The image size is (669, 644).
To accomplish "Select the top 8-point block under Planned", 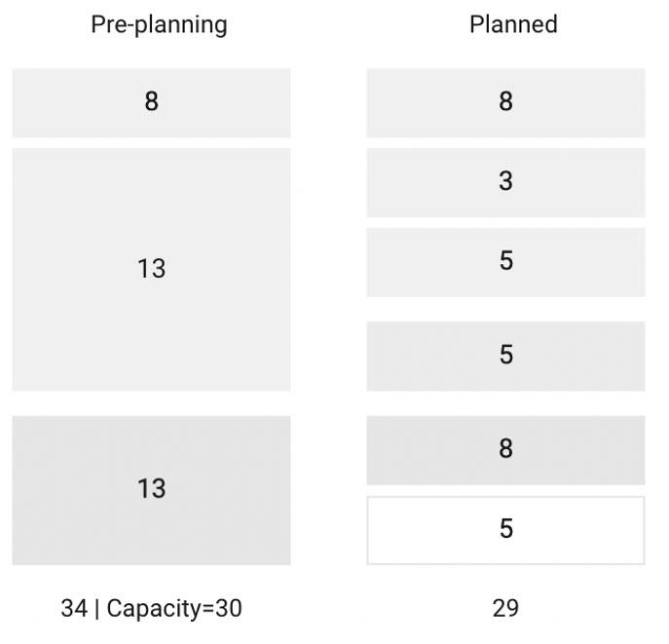I will (505, 103).
